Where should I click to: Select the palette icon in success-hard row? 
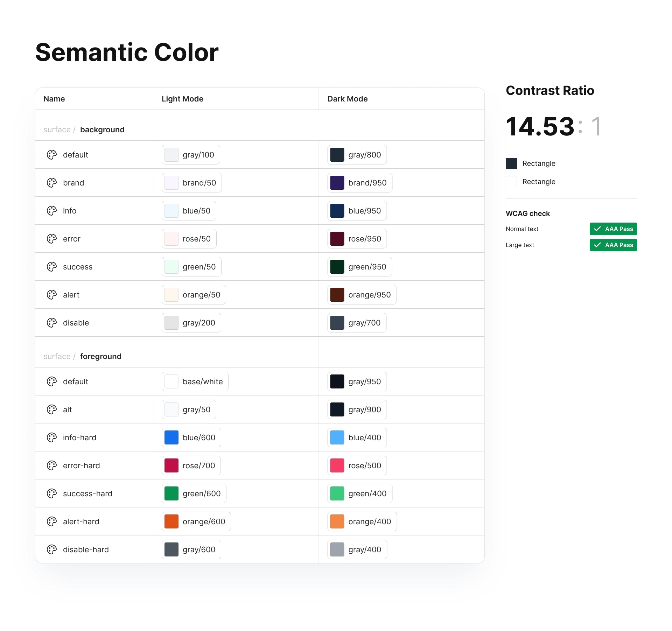click(52, 493)
